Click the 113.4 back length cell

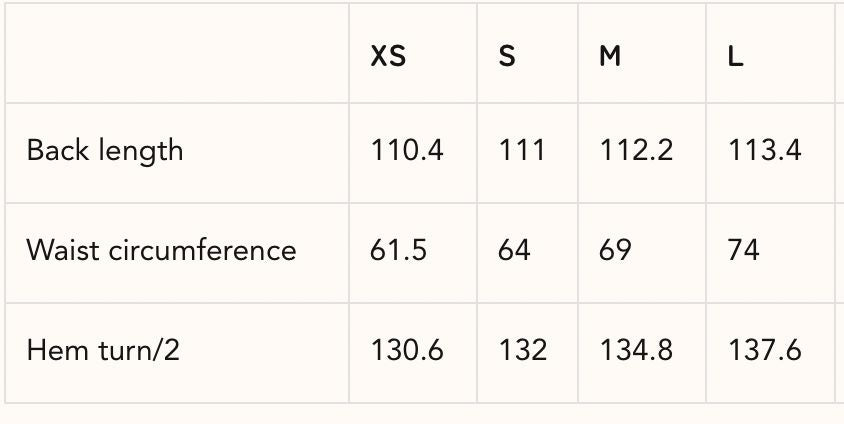click(765, 151)
